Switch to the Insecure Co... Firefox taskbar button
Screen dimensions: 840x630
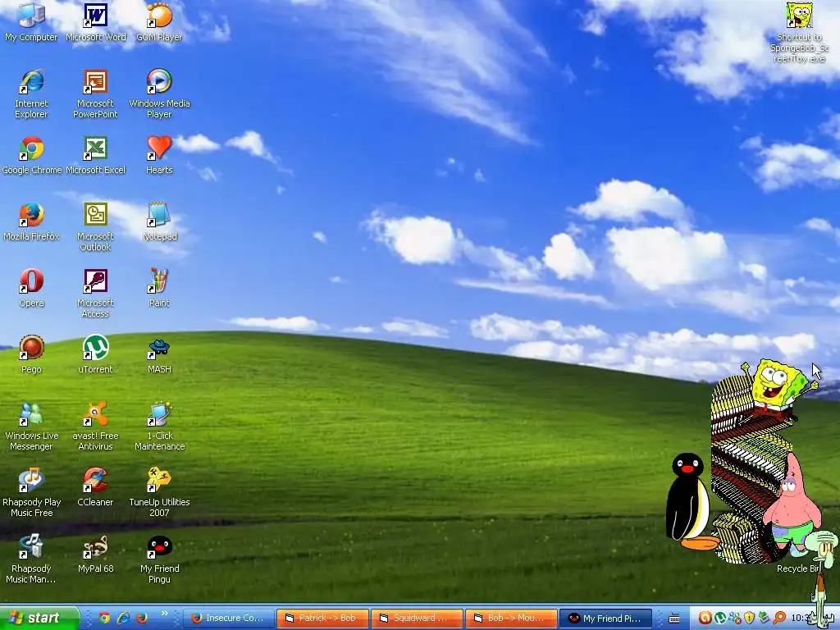(229, 619)
